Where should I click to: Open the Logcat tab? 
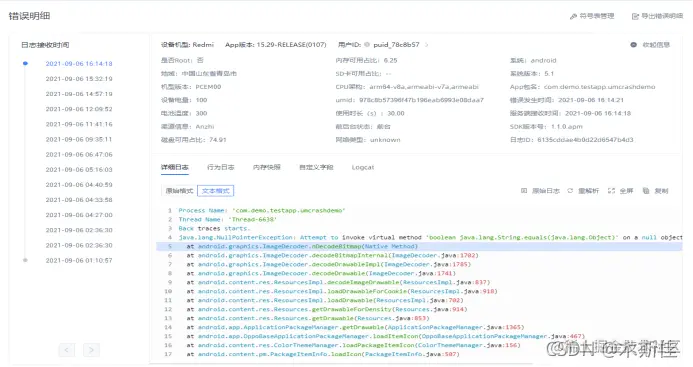pos(363,167)
